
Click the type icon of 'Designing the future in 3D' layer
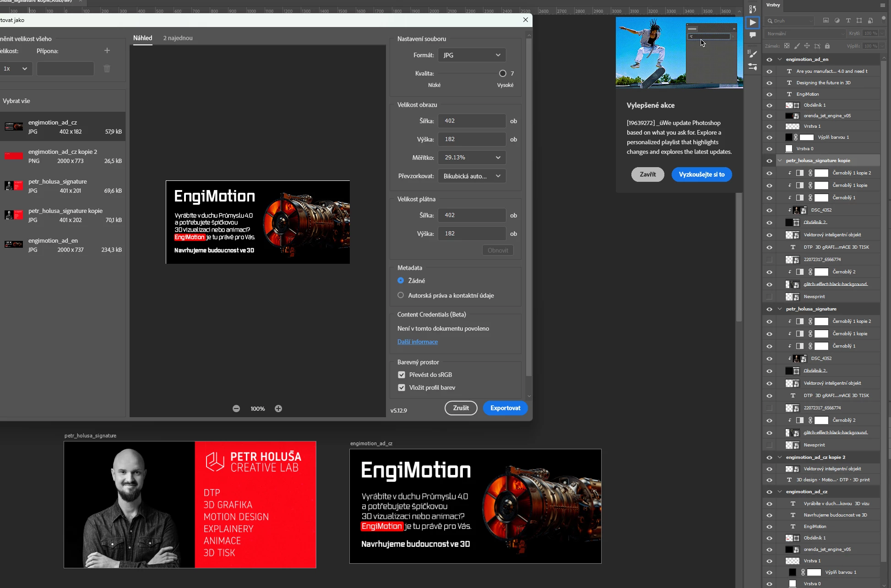coord(789,83)
